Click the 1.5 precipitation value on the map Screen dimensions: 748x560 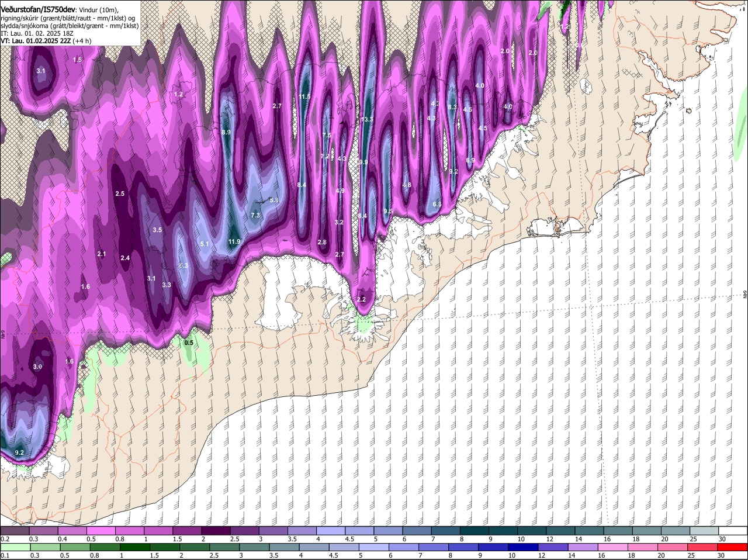(x=78, y=60)
